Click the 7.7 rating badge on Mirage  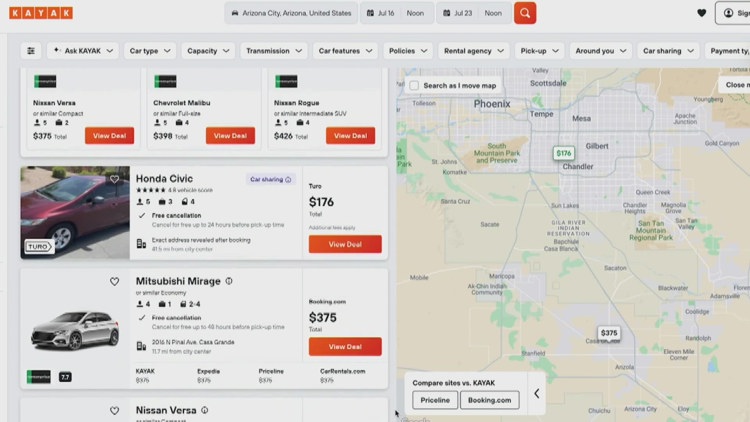(x=65, y=377)
